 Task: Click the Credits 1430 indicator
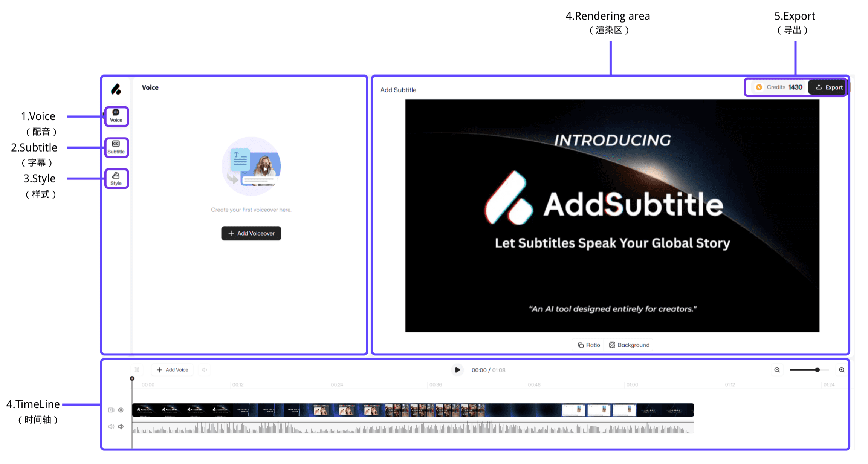779,87
